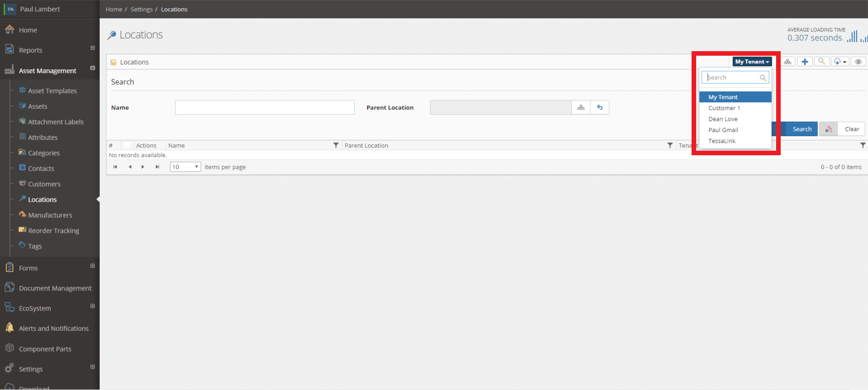Image resolution: width=868 pixels, height=390 pixels.
Task: Click the Name search input field
Action: click(265, 107)
